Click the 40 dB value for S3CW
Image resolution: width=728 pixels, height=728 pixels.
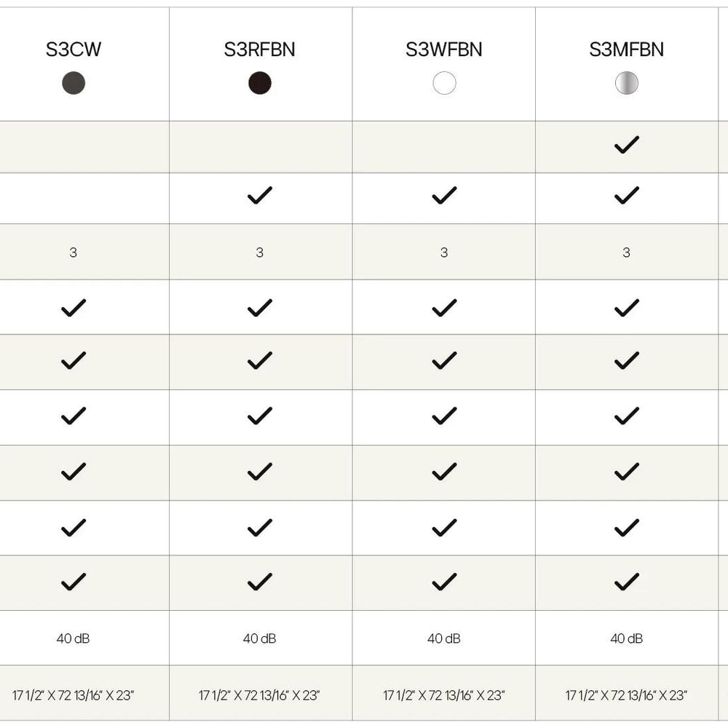(74, 638)
